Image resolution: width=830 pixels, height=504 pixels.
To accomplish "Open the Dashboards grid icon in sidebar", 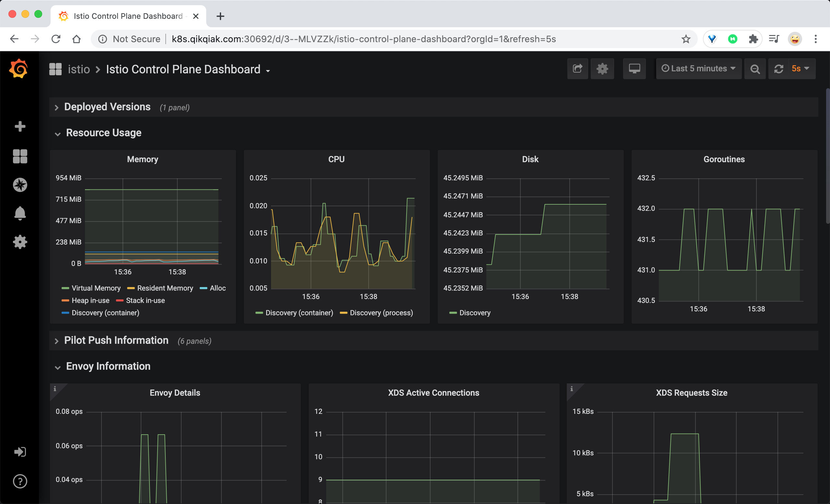I will pyautogui.click(x=20, y=156).
